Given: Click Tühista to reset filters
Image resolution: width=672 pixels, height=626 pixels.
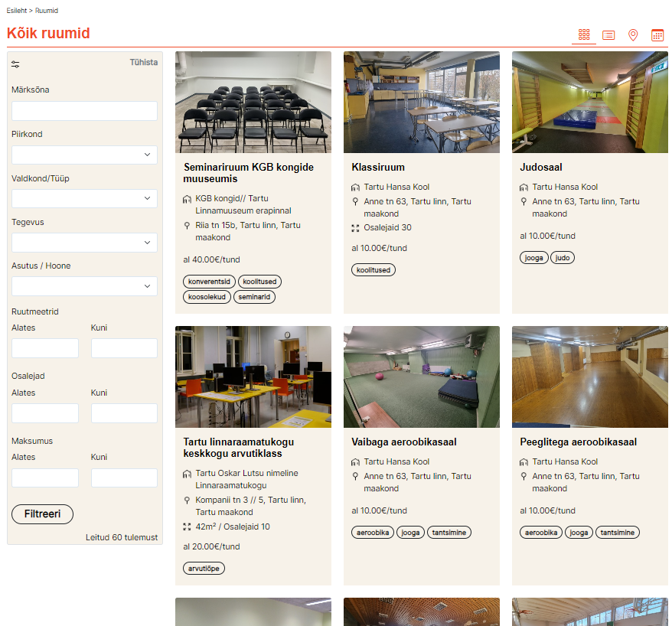Looking at the screenshot, I should [143, 63].
